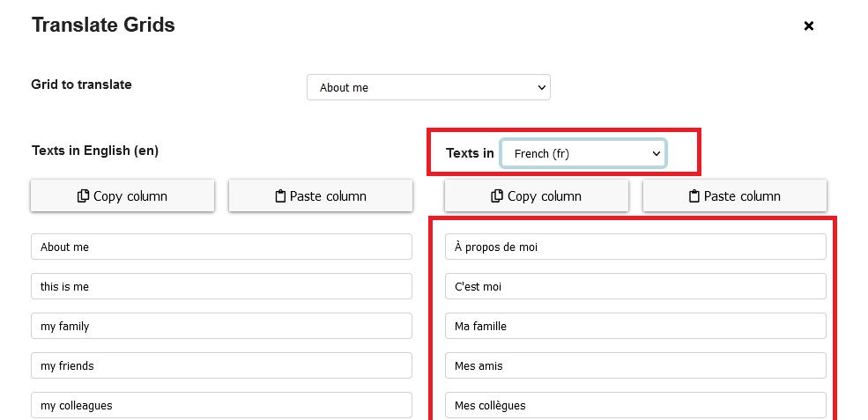Focus the "C'est moi" French field
This screenshot has width=868, height=420.
[635, 286]
